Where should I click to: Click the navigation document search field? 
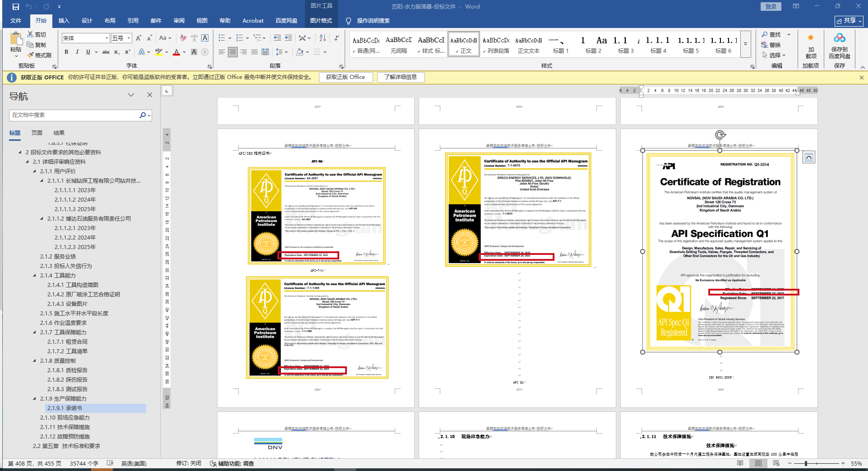coord(74,115)
